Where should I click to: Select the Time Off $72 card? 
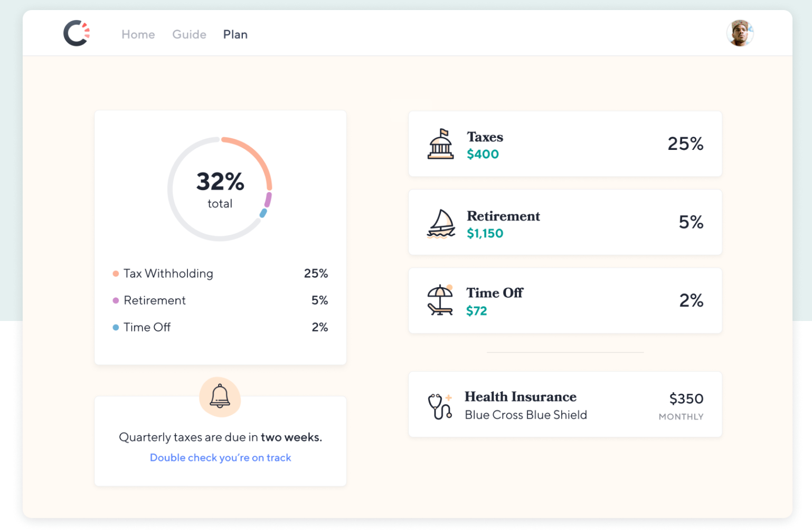(565, 300)
